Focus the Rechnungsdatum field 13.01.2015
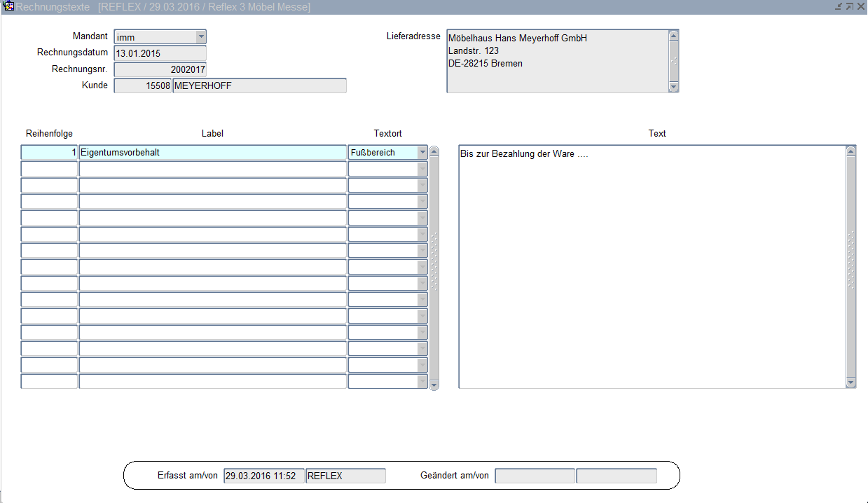 coord(160,53)
